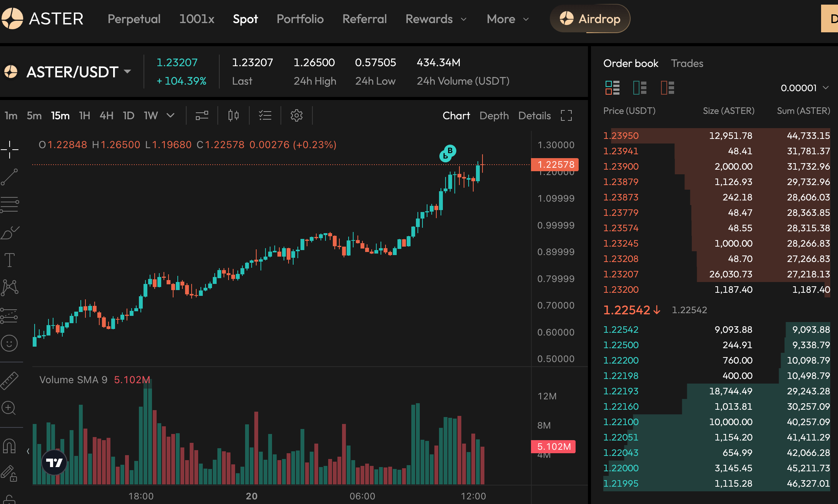Enter fullscreen chart mode
Image resolution: width=838 pixels, height=504 pixels.
click(x=566, y=115)
